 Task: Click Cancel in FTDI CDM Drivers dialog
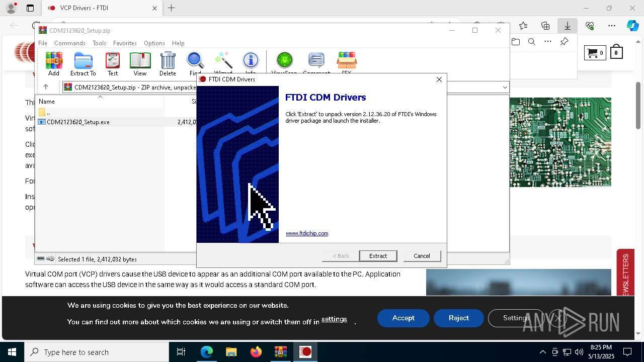click(x=422, y=256)
